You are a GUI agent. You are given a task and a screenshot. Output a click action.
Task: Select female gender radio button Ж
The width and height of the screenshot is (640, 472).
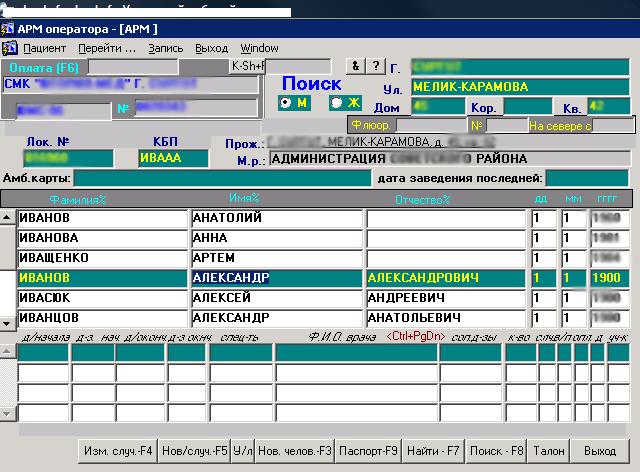click(337, 103)
